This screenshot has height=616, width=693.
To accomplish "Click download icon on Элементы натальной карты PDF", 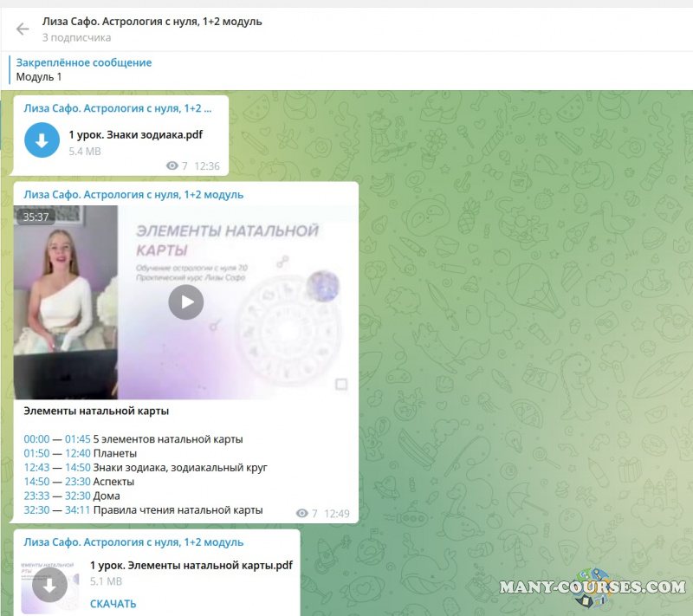I will pyautogui.click(x=49, y=587).
